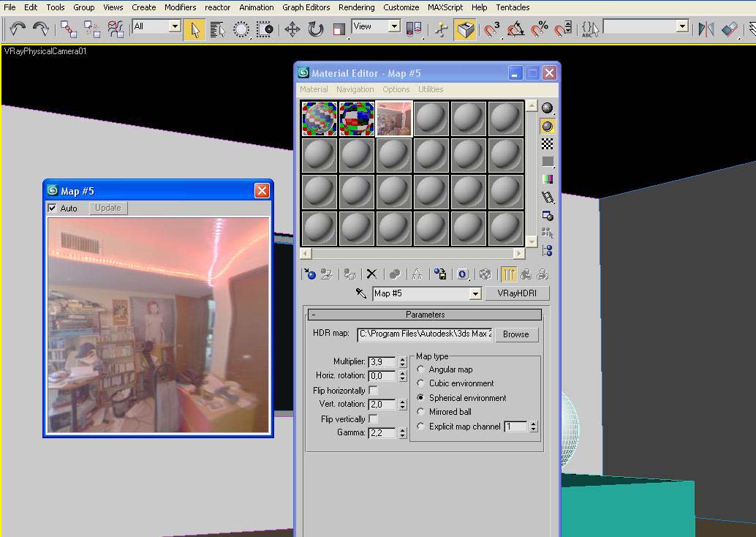Activate the Select and Move tool
756x537 pixels.
click(292, 29)
